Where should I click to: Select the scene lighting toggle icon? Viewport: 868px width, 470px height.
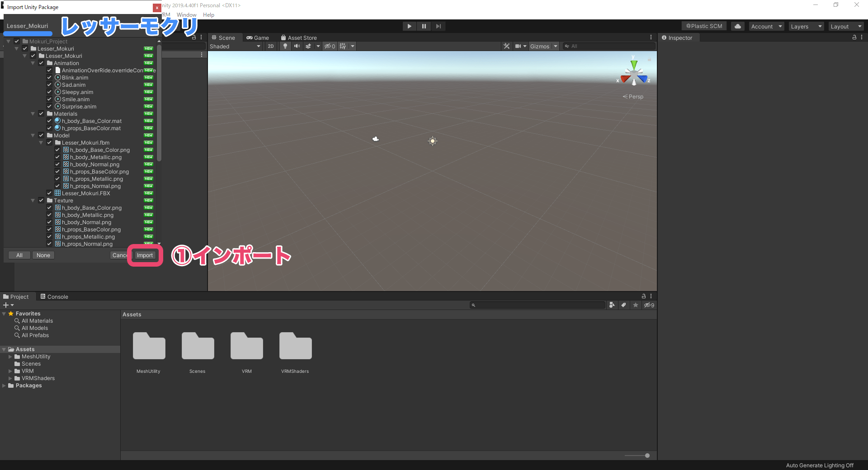click(x=285, y=46)
